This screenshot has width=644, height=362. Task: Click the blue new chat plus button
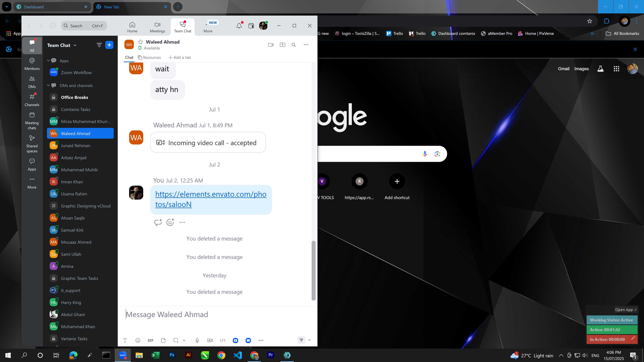click(109, 45)
